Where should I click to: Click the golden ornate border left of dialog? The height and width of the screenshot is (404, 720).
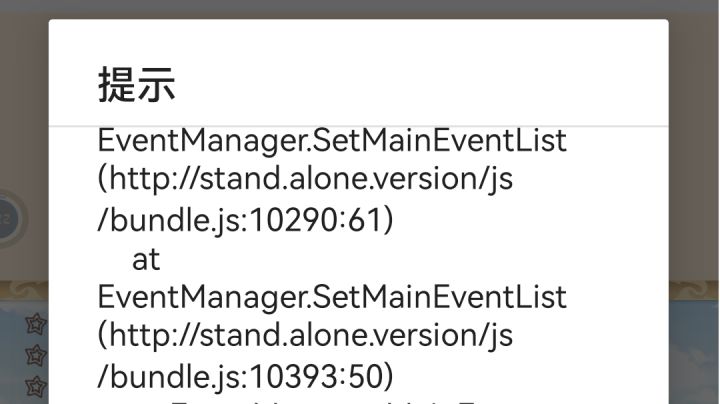click(x=24, y=291)
